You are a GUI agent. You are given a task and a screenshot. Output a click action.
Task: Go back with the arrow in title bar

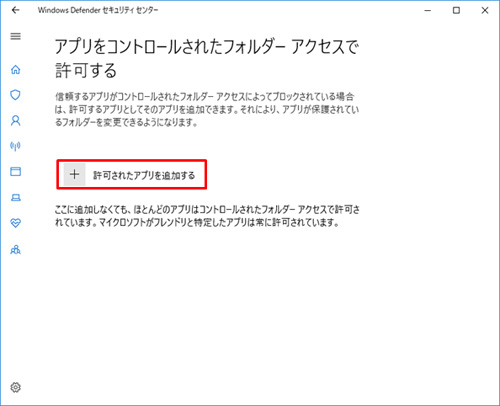click(x=15, y=10)
